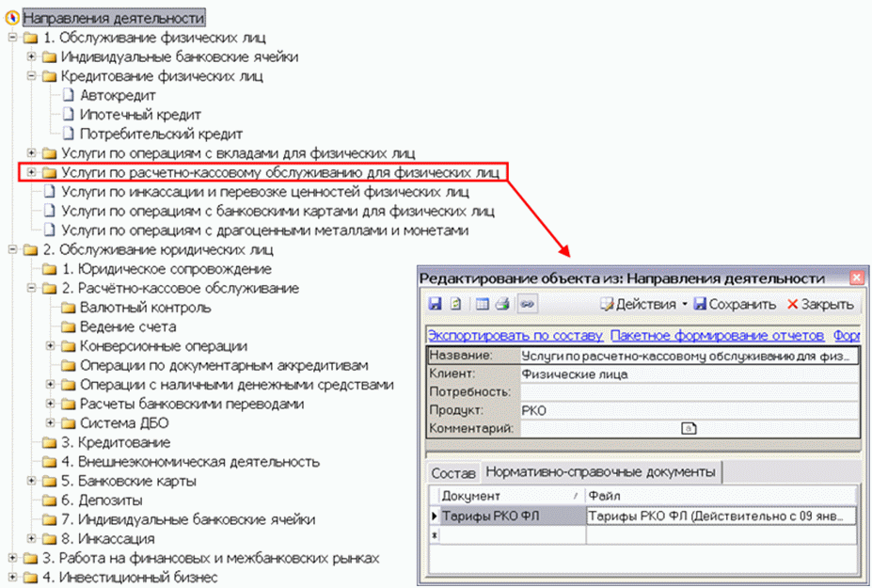Click the Направления деятельности root icon
Viewport: 872px width, 588px height.
[x=11, y=19]
